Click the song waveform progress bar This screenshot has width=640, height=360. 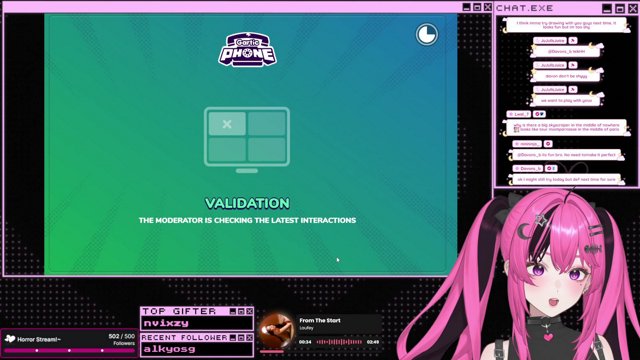[339, 342]
